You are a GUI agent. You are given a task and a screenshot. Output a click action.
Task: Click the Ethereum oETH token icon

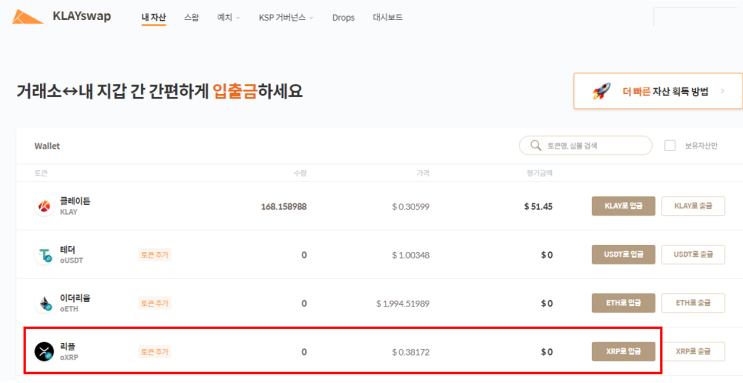coord(44,303)
